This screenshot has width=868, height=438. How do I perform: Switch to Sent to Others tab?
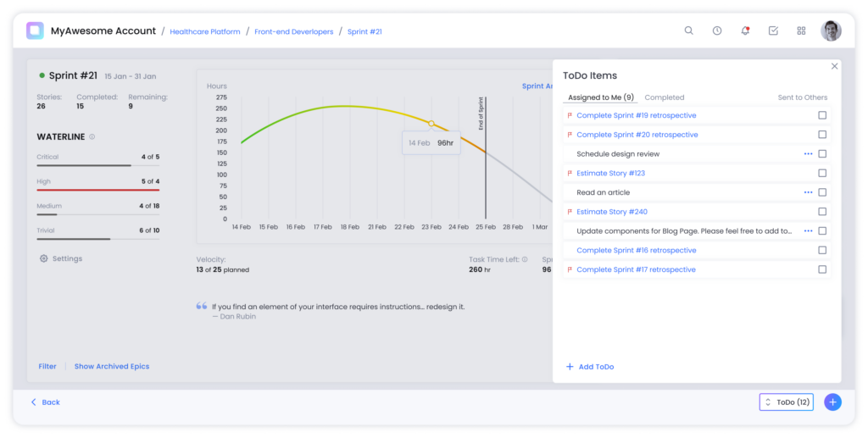(x=802, y=97)
